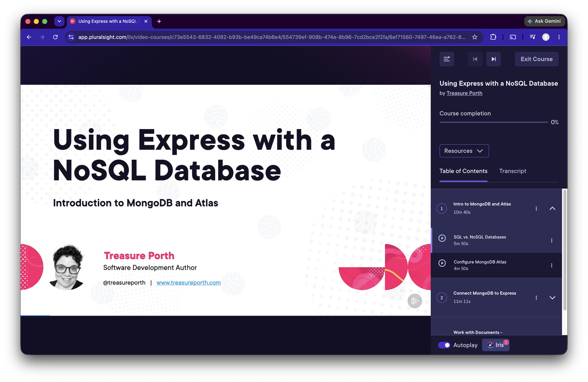Click the browser forward arrow
This screenshot has width=588, height=382.
tap(42, 37)
